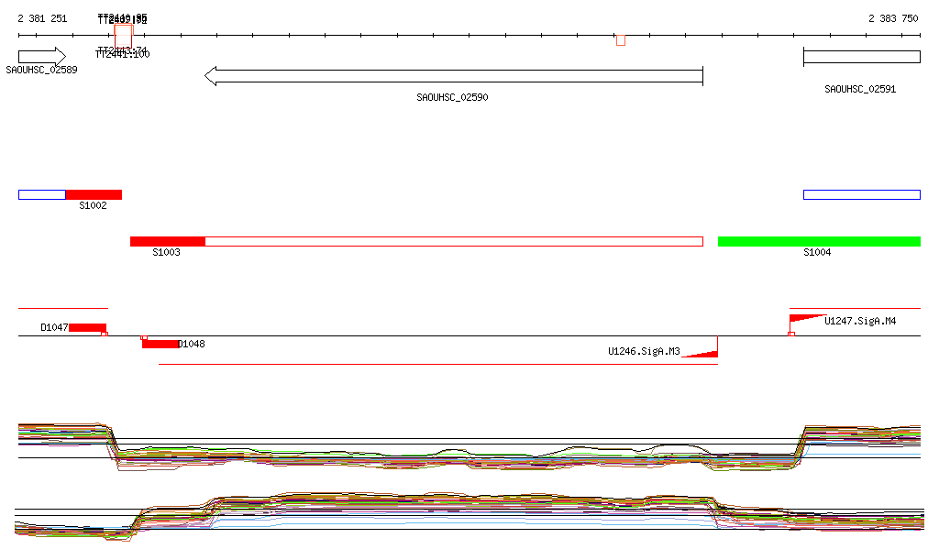Image resolution: width=939 pixels, height=560 pixels.
Task: Click the TT2441:100 terminator label
Action: pos(123,54)
